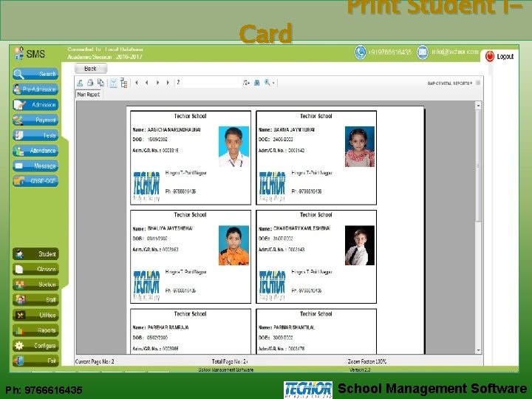The height and width of the screenshot is (399, 532).
Task: Click photo on BARIYA JAYNTIBHAI card
Action: [x=360, y=146]
